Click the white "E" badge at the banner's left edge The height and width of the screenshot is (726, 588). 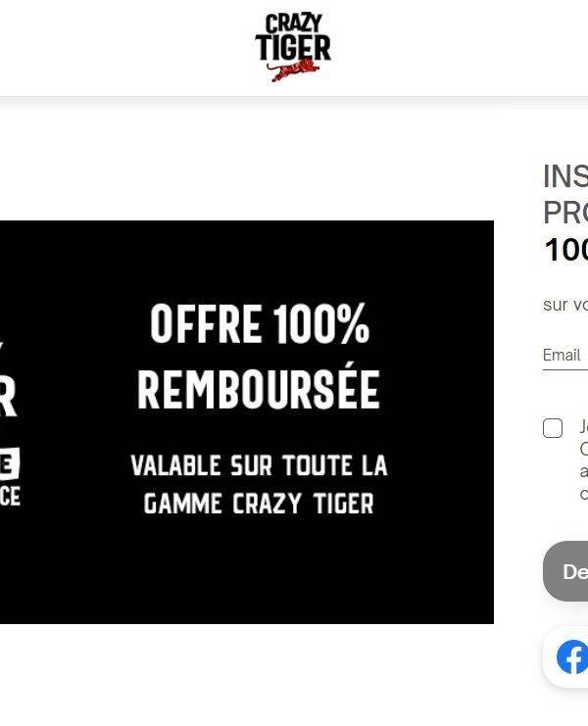(x=10, y=463)
